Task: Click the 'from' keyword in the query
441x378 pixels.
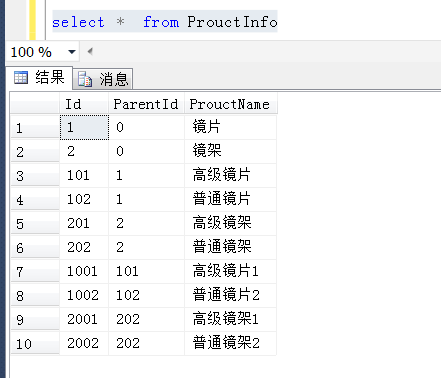Action: click(161, 22)
